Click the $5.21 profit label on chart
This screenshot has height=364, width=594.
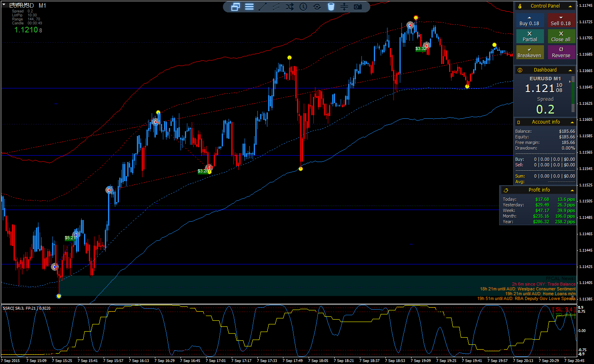70,238
